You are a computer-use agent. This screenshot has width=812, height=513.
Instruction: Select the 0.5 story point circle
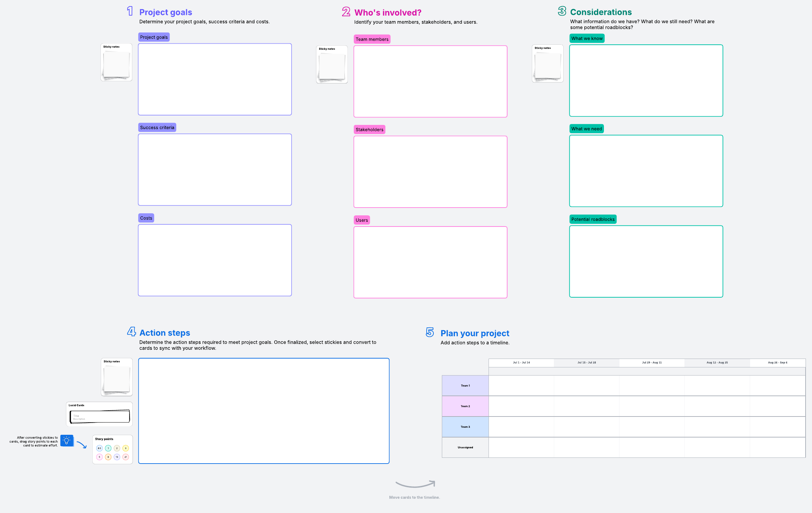tap(99, 448)
